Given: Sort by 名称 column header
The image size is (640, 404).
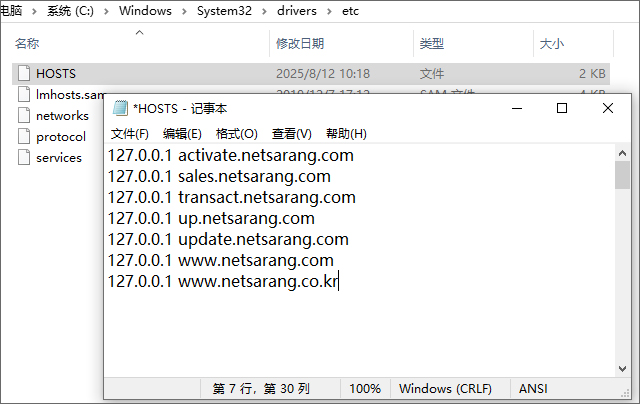Looking at the screenshot, I should (27, 44).
